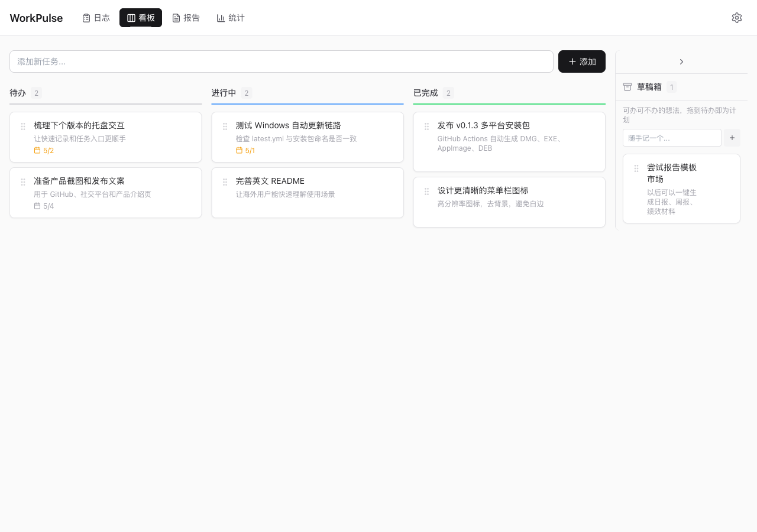The image size is (757, 532).
Task: Click description 检查 latest.yml 与安装包命名是否一致
Action: 296,139
